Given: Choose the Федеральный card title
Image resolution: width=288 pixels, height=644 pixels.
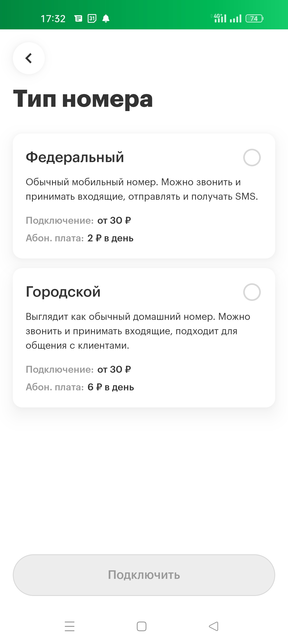Looking at the screenshot, I should tap(75, 157).
